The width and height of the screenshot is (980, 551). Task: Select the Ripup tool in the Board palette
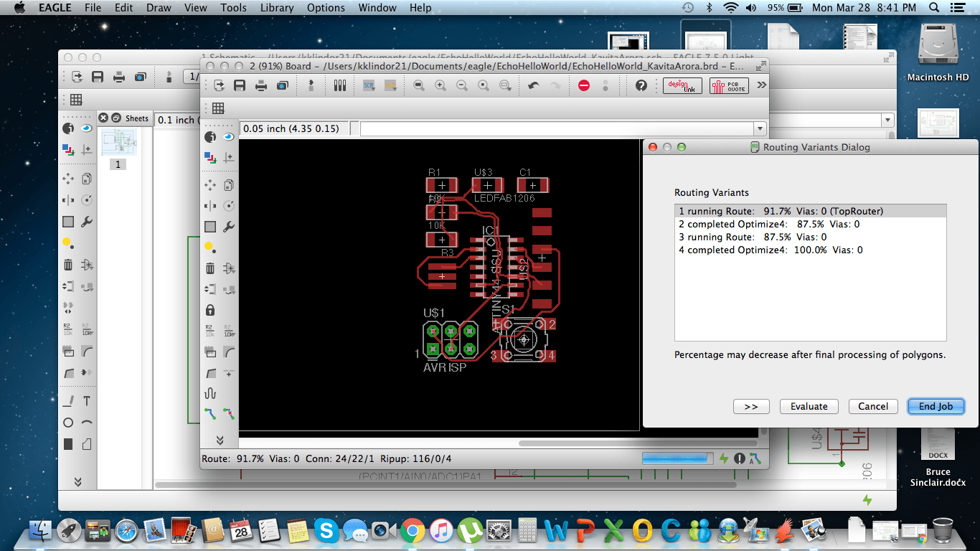[229, 414]
